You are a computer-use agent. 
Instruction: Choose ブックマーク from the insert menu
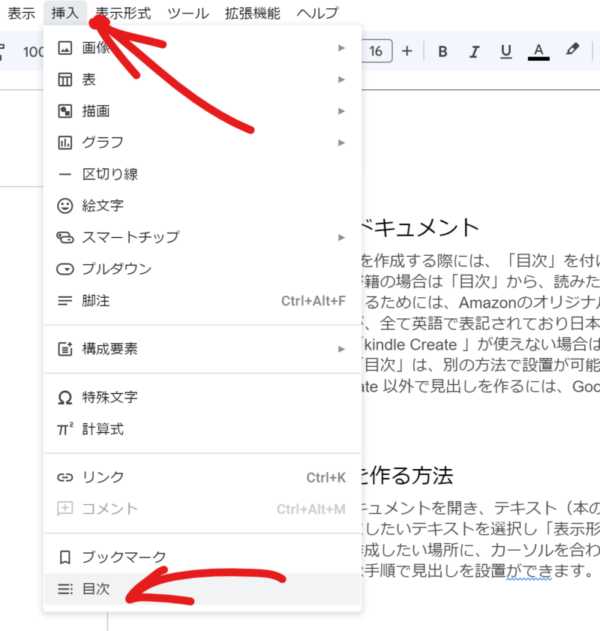[202, 557]
